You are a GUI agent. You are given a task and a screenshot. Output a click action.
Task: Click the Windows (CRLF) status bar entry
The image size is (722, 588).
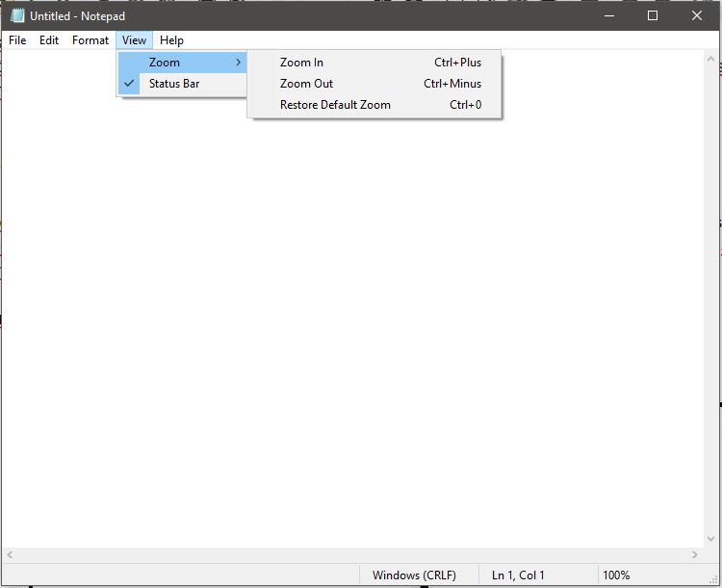(419, 575)
